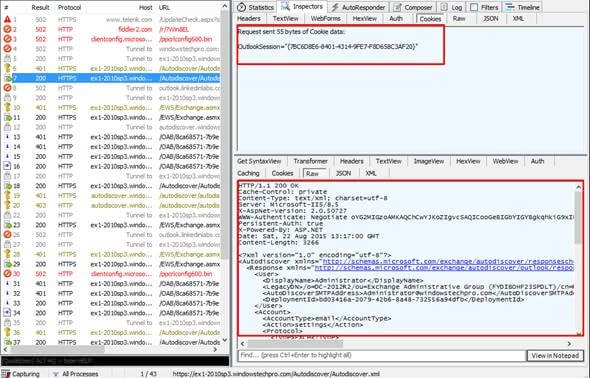Select the fiddler2.com host cell
Screen dimensions: 590x378
pyautogui.click(x=135, y=29)
